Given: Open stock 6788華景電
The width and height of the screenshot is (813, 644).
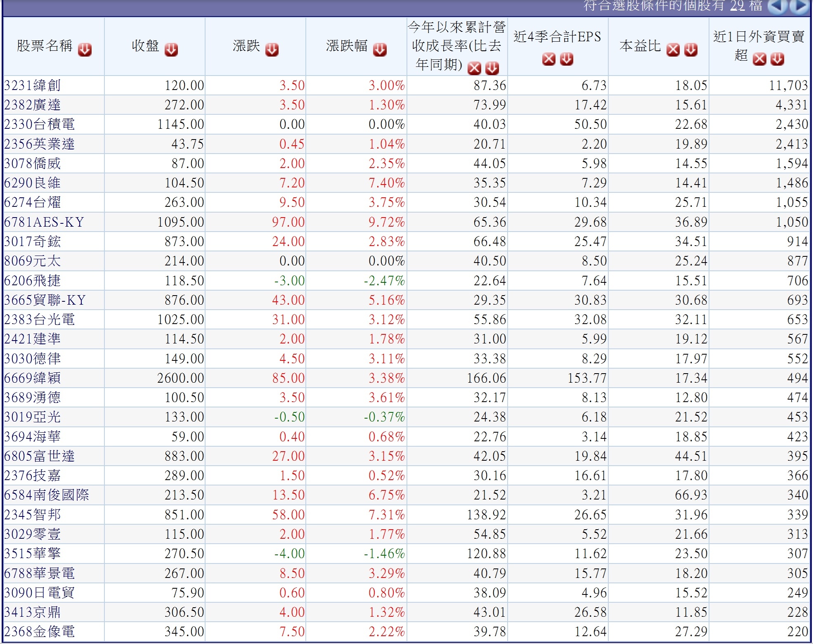Looking at the screenshot, I should (x=39, y=573).
